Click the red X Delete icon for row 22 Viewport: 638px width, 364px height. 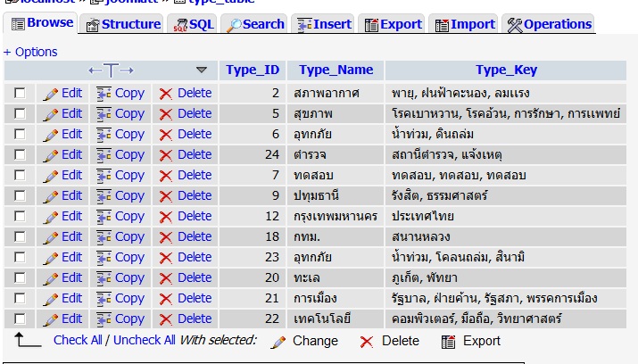click(x=166, y=319)
